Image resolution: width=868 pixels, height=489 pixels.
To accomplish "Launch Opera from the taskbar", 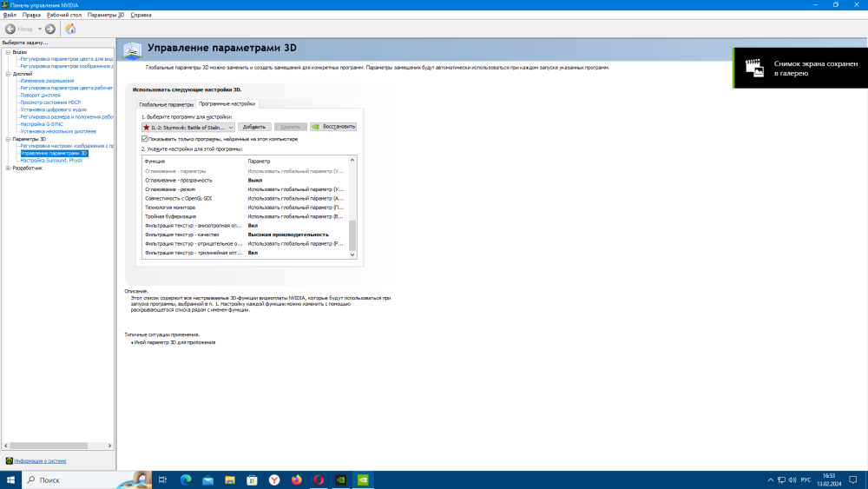I will 319,480.
